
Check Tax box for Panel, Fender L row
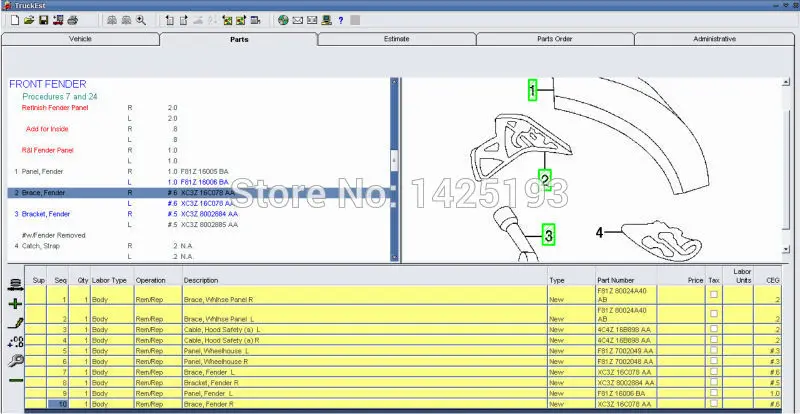[714, 393]
